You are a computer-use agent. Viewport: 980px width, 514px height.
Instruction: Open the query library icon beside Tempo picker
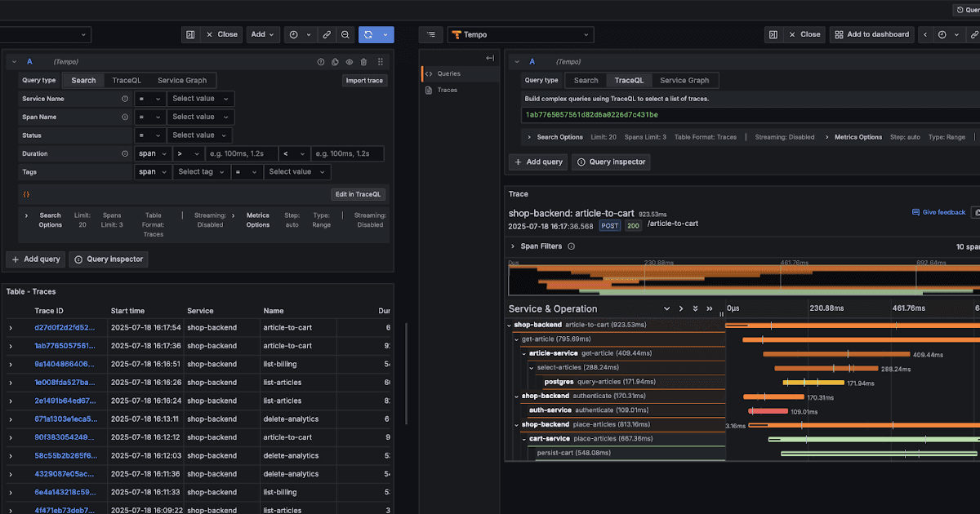[x=430, y=34]
